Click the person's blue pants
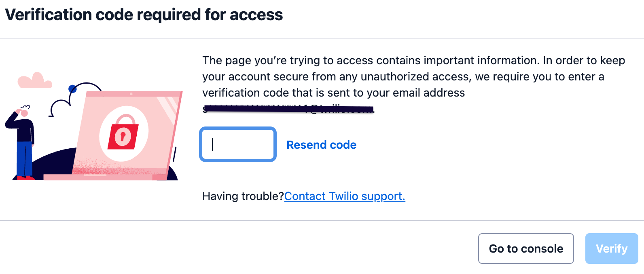Viewport: 644px width, 274px height. (x=24, y=158)
